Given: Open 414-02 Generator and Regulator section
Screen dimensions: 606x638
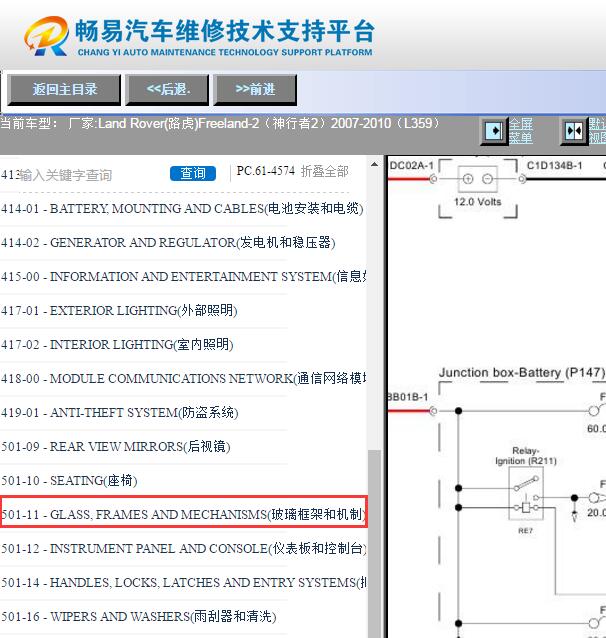Looking at the screenshot, I should point(168,243).
